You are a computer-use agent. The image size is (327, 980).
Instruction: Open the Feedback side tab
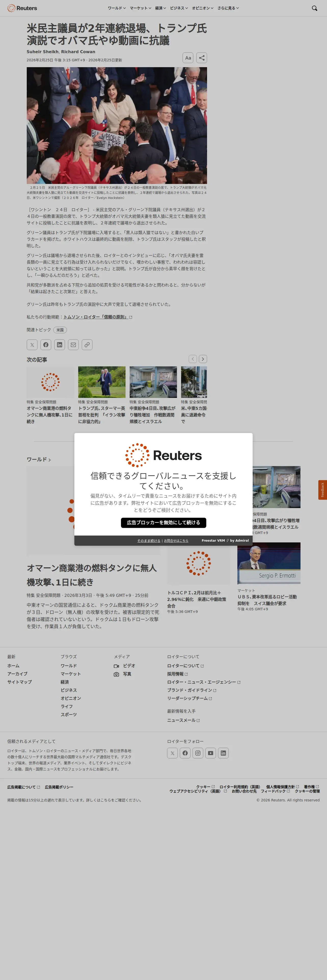coord(322,490)
